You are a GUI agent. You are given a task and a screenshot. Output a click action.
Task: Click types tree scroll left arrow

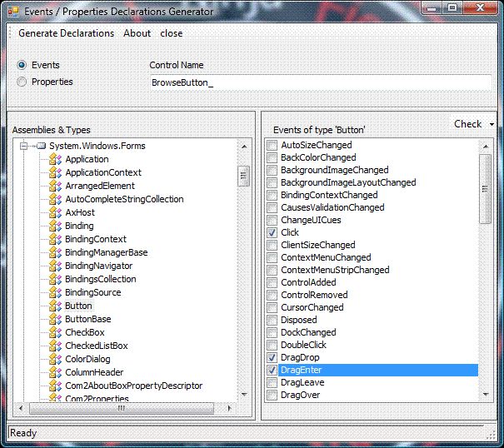pyautogui.click(x=21, y=409)
